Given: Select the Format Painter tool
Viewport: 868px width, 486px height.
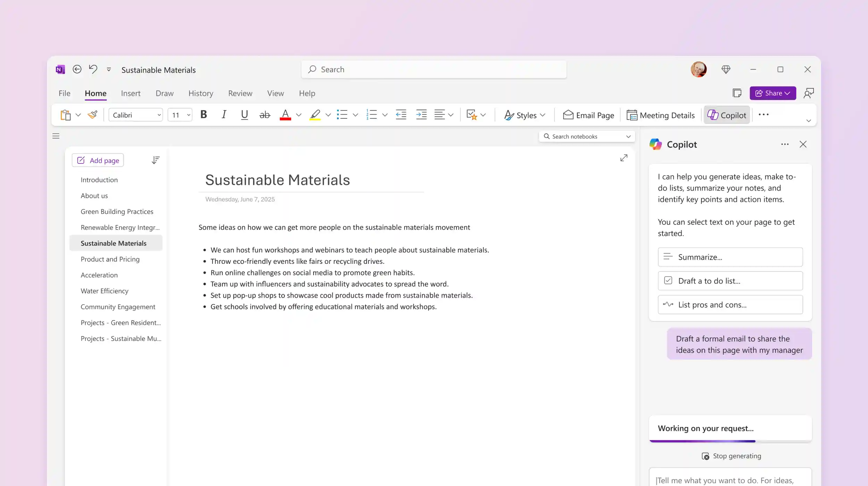Looking at the screenshot, I should click(x=92, y=115).
